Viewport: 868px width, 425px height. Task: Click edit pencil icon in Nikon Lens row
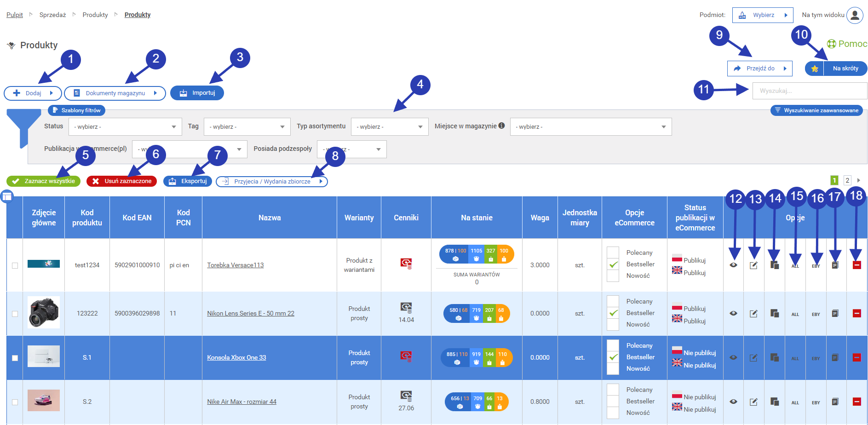pos(753,314)
